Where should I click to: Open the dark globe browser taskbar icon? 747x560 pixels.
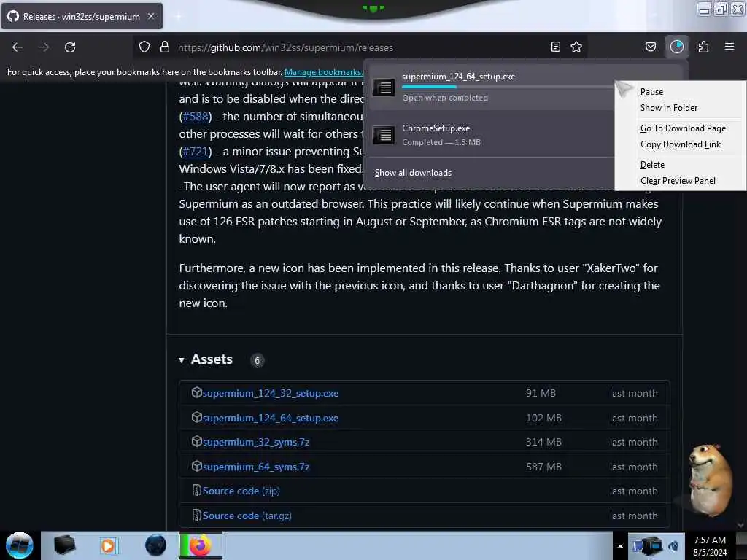156,545
